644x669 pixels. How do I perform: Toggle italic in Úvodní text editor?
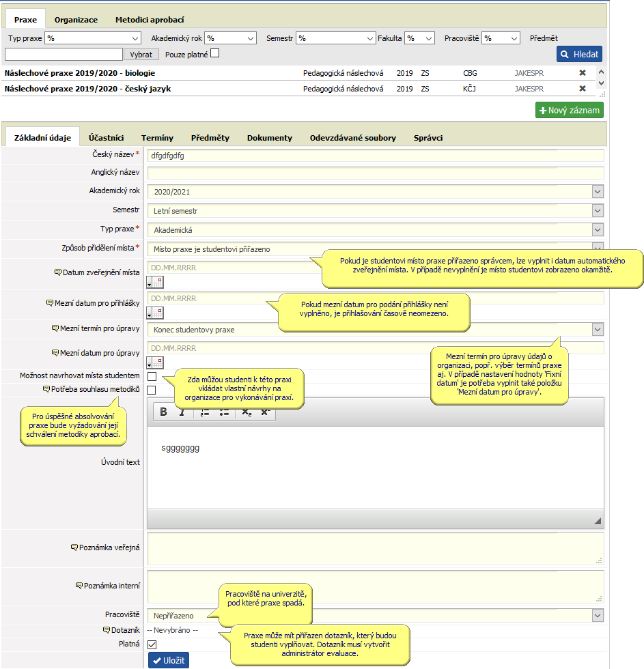[x=182, y=412]
